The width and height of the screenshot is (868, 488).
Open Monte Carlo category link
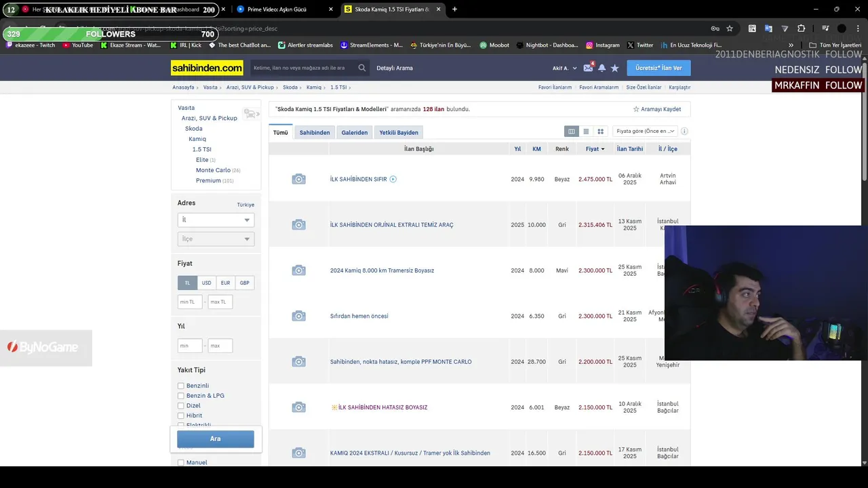(213, 170)
